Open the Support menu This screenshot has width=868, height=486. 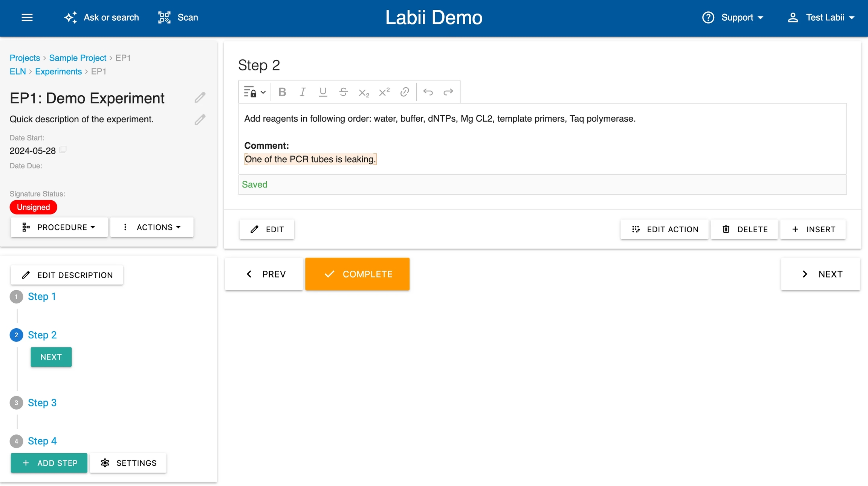tap(733, 18)
